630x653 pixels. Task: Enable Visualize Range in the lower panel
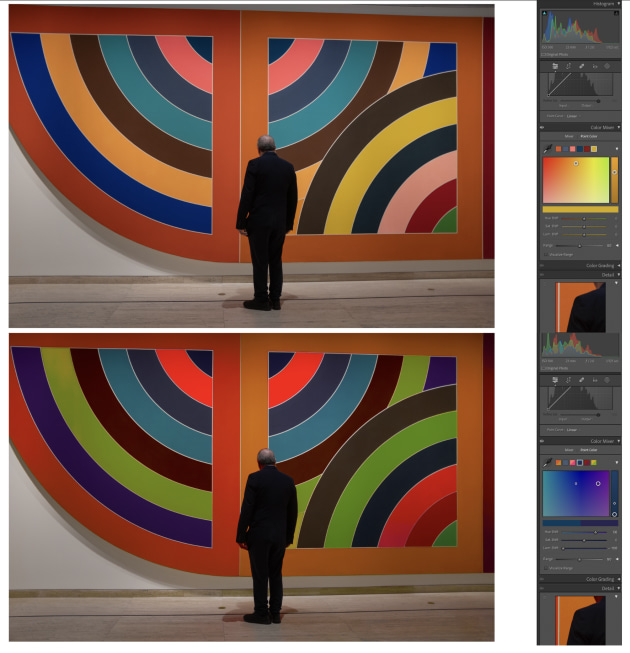(546, 568)
